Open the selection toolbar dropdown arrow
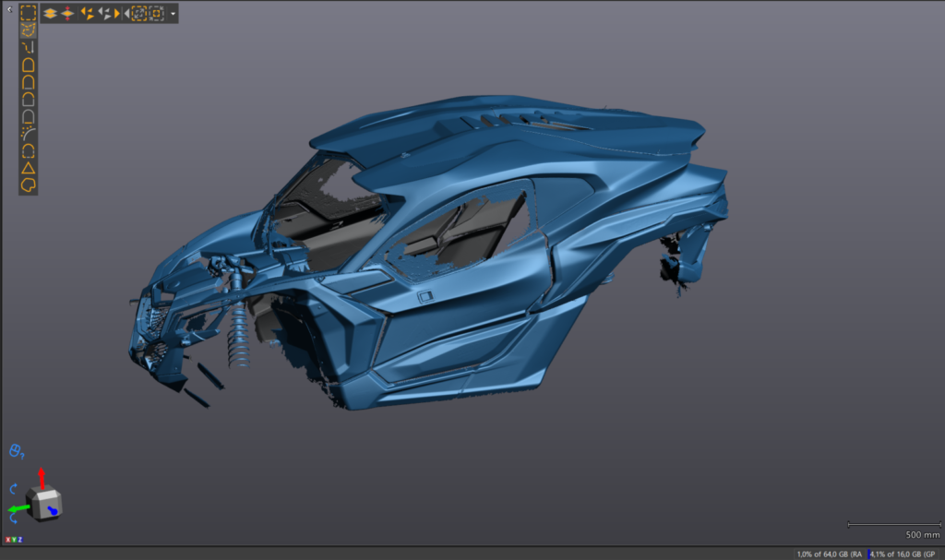This screenshot has width=945, height=560. (x=173, y=14)
